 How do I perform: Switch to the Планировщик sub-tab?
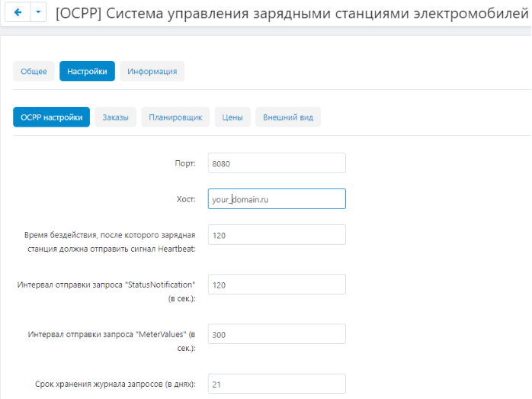pyautogui.click(x=175, y=117)
